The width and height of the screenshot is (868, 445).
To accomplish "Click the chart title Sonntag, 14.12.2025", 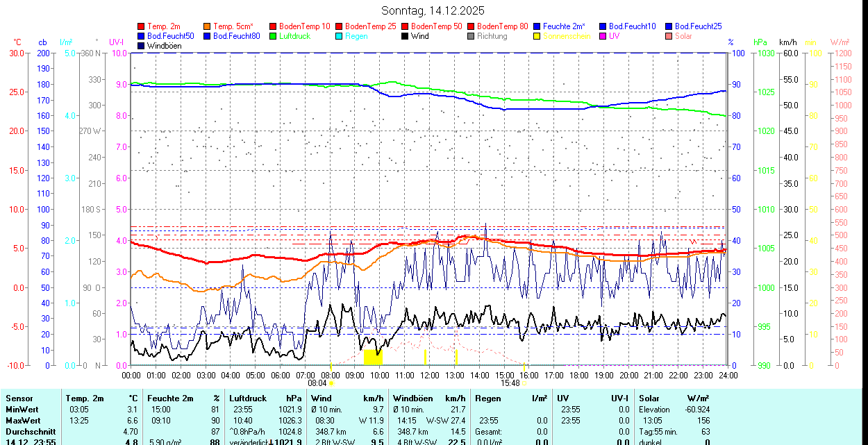I will point(433,10).
